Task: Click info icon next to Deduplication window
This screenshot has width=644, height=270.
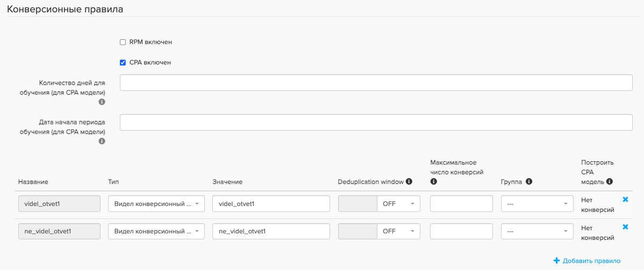Action: 409,182
